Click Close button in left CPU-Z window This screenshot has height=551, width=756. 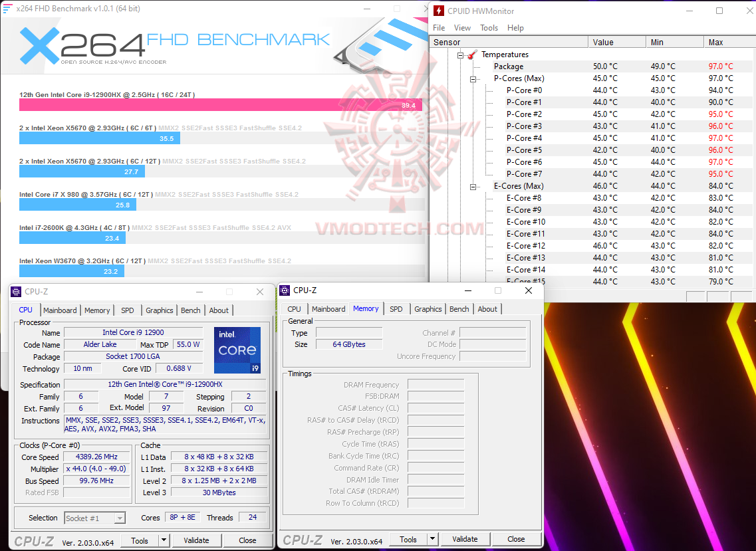click(x=247, y=540)
